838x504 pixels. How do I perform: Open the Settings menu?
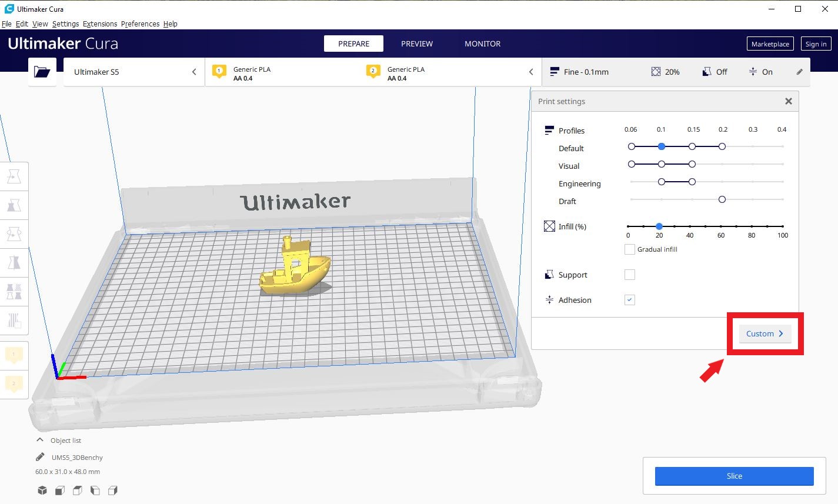[65, 24]
